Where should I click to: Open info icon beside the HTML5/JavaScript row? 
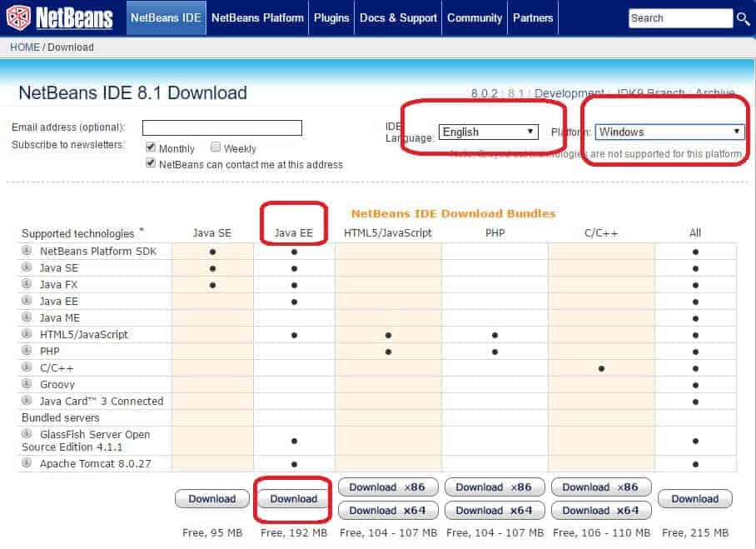pyautogui.click(x=27, y=334)
